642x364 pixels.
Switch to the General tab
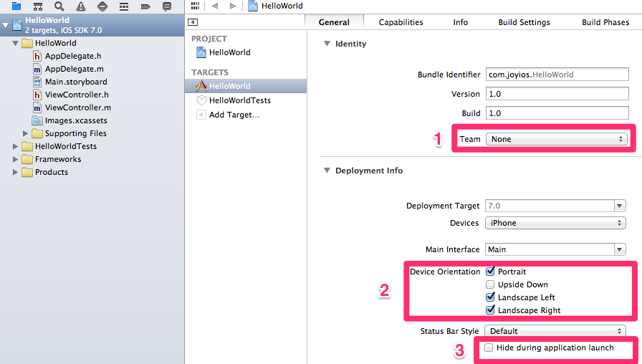point(334,22)
